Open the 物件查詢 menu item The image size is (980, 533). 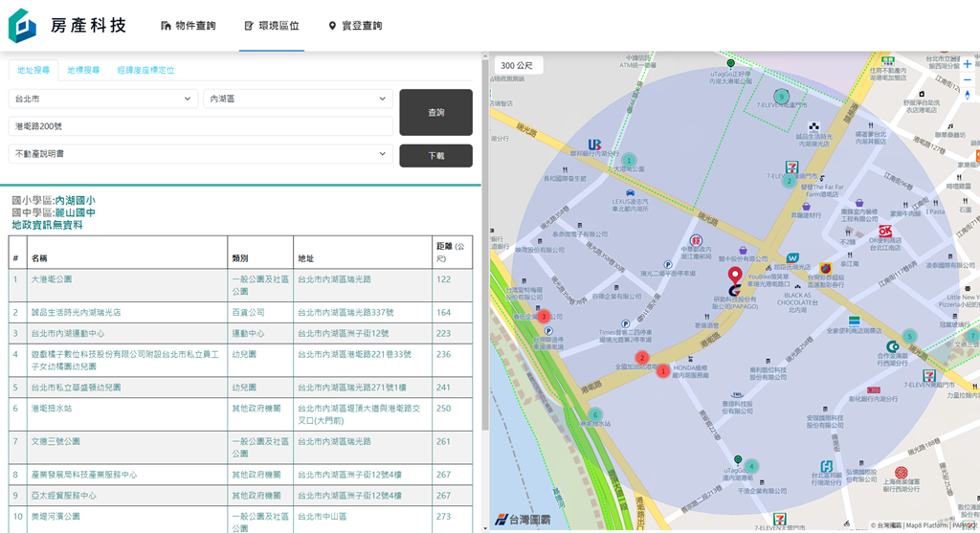tap(189, 26)
